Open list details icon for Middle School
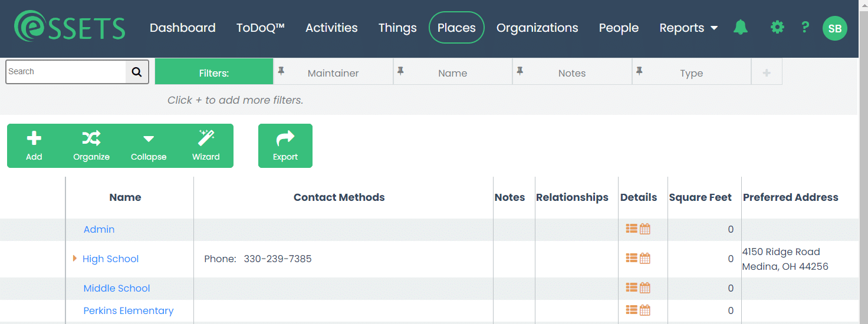 (632, 287)
